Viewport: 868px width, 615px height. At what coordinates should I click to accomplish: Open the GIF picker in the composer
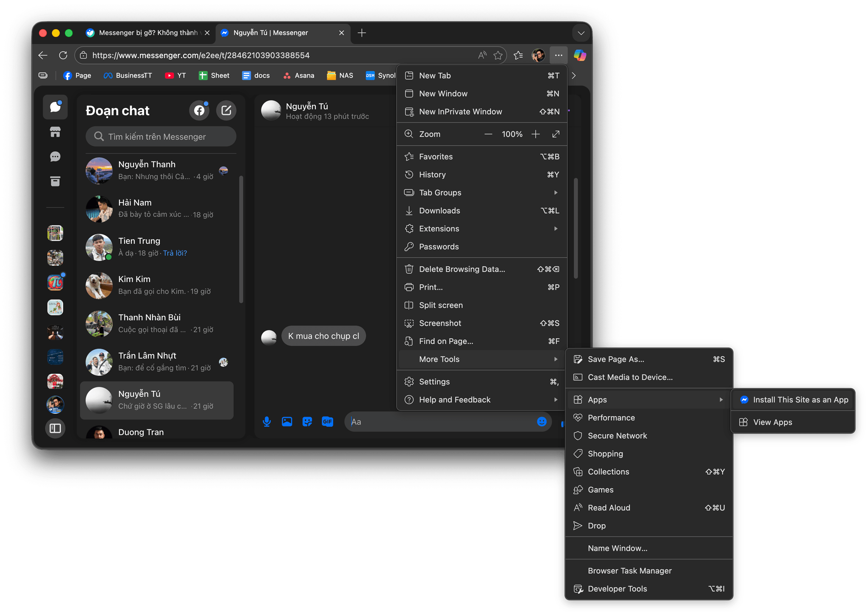[327, 421]
